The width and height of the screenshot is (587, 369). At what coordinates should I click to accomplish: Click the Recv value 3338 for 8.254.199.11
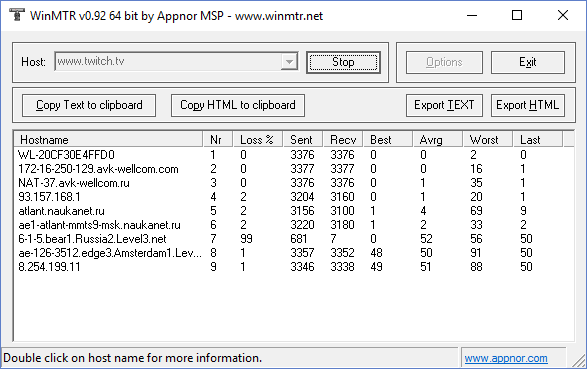coord(342,267)
